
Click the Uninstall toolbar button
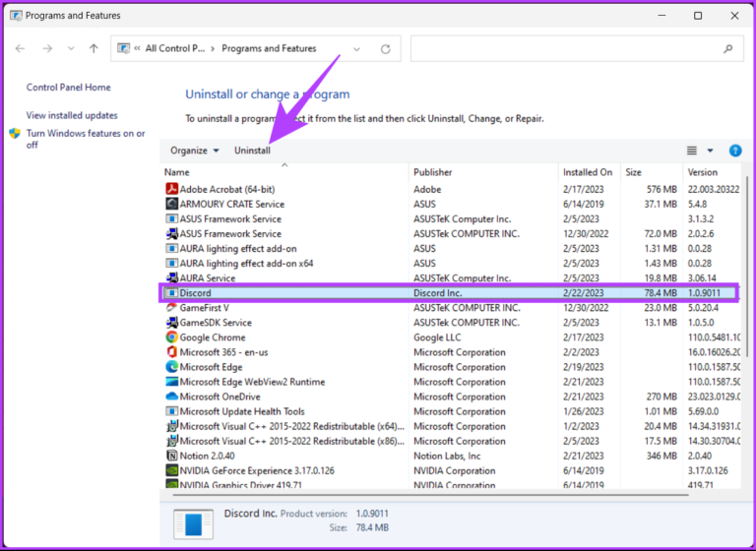click(x=252, y=151)
